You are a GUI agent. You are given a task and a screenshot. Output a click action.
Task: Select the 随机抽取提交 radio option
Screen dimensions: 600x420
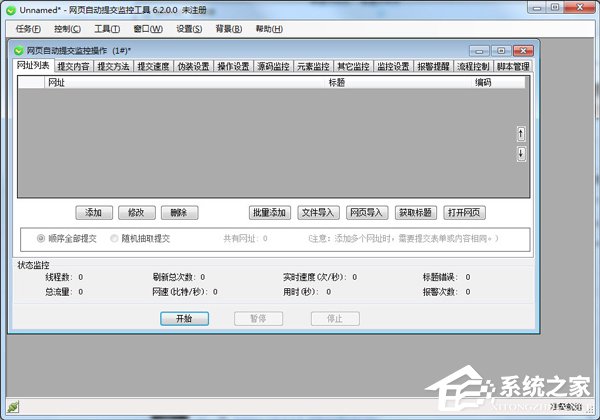[x=114, y=239]
